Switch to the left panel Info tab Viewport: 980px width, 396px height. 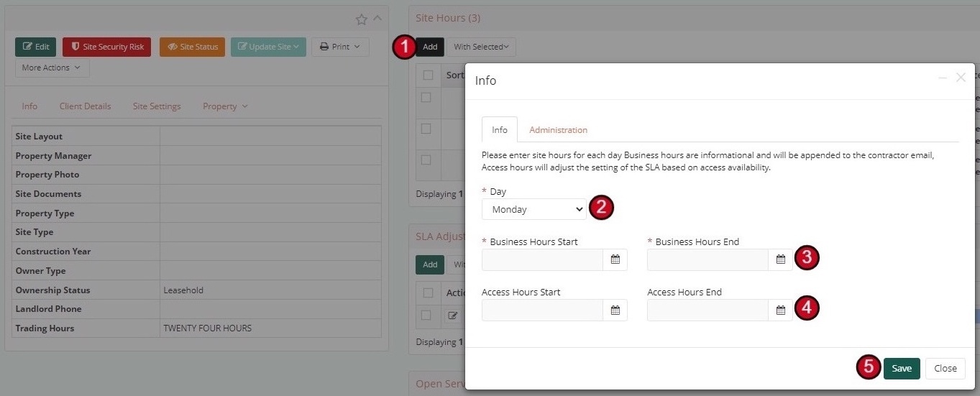click(29, 106)
